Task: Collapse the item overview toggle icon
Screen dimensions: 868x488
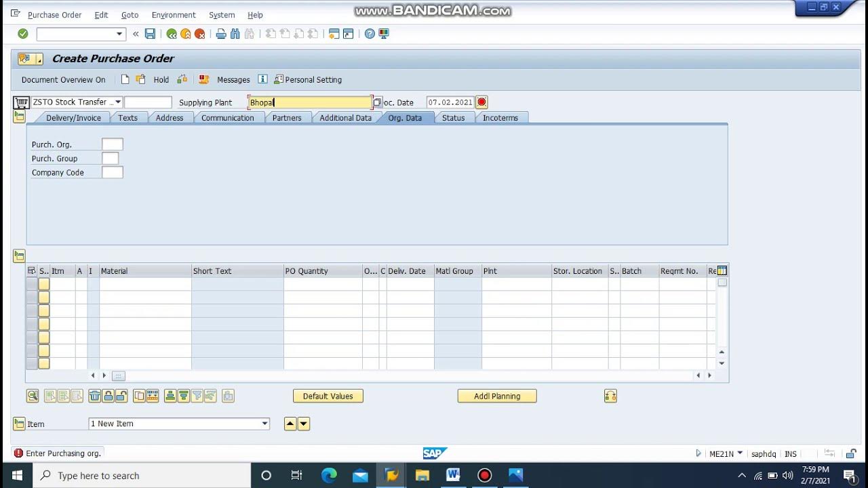Action: tap(19, 256)
